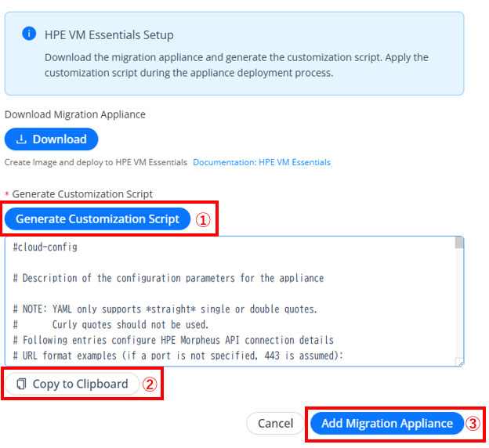Click the red circled number 3
This screenshot has width=489, height=448.
[x=473, y=424]
